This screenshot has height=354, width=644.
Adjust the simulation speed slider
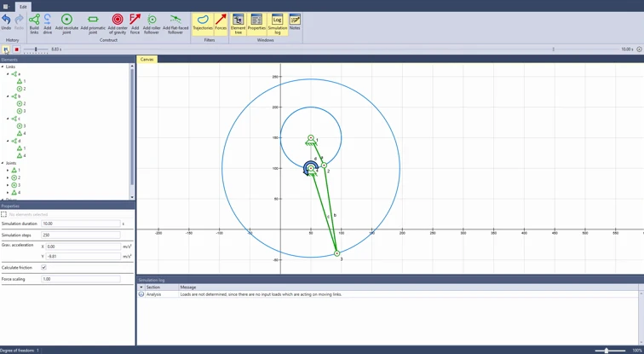coord(36,49)
